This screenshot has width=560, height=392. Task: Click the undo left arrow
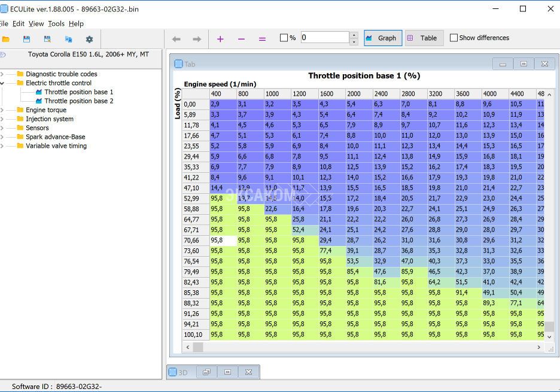pyautogui.click(x=176, y=39)
